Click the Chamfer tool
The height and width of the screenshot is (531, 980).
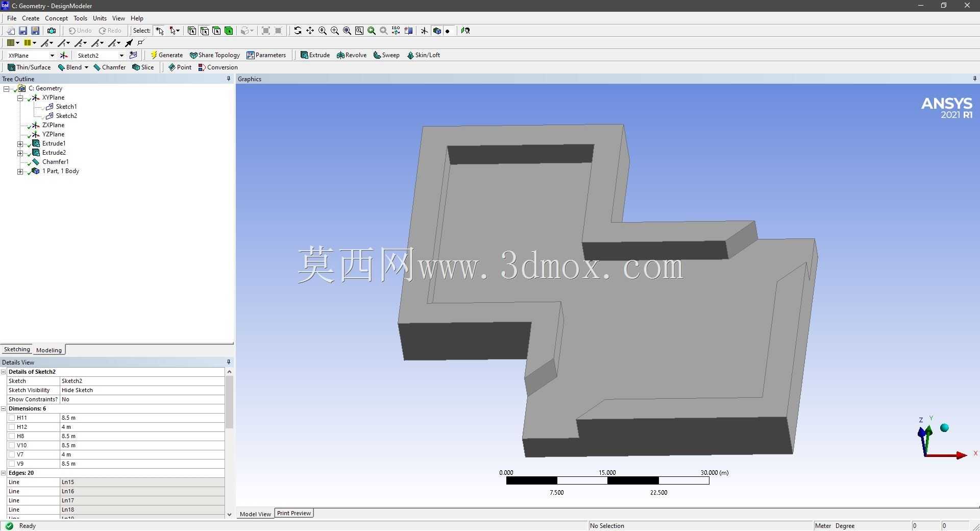tap(109, 67)
